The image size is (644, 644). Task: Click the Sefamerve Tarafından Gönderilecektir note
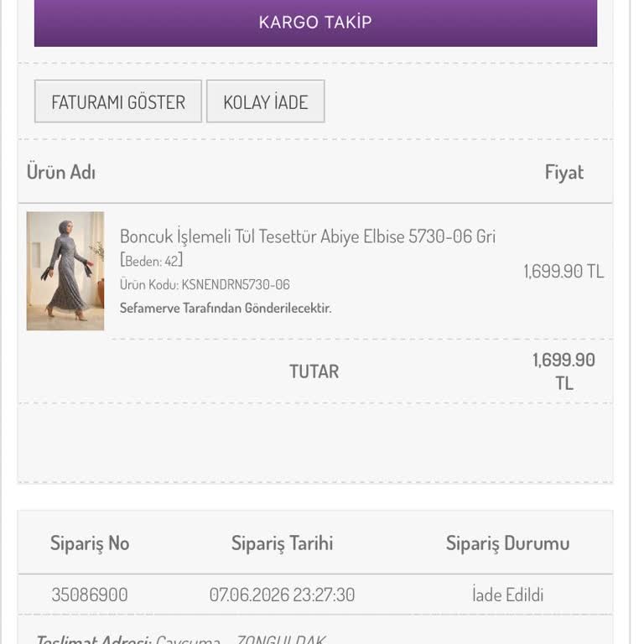[226, 308]
